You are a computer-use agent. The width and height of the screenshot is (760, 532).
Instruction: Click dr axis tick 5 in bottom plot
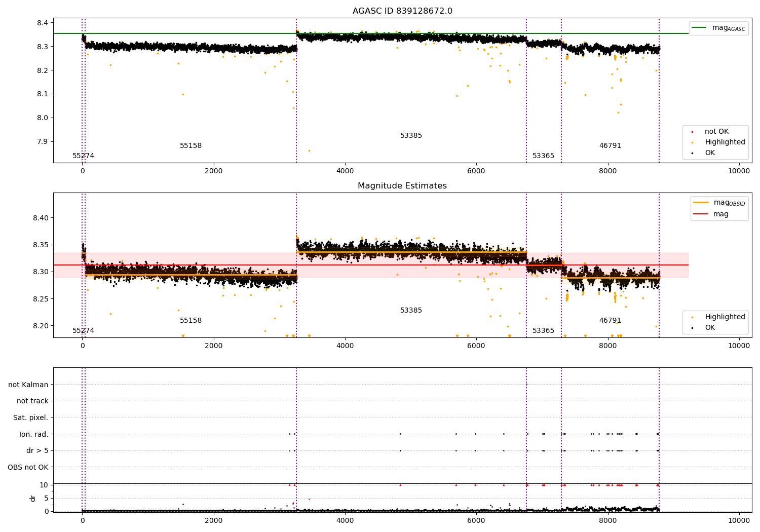[46, 499]
